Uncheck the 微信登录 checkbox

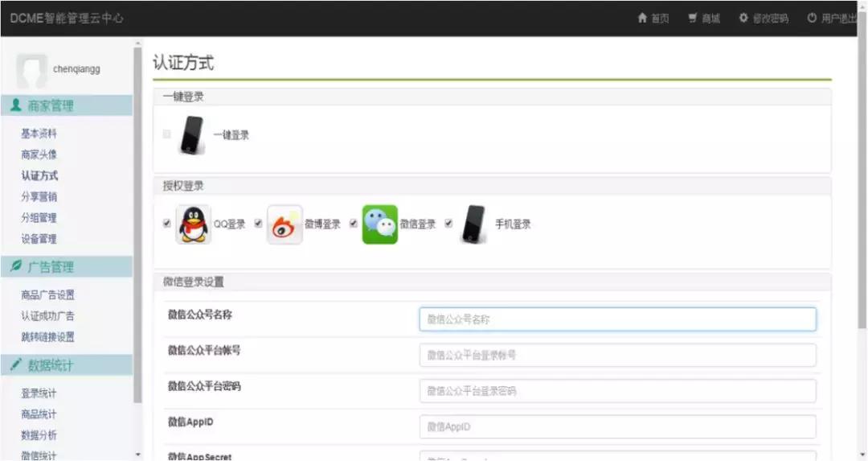click(353, 223)
